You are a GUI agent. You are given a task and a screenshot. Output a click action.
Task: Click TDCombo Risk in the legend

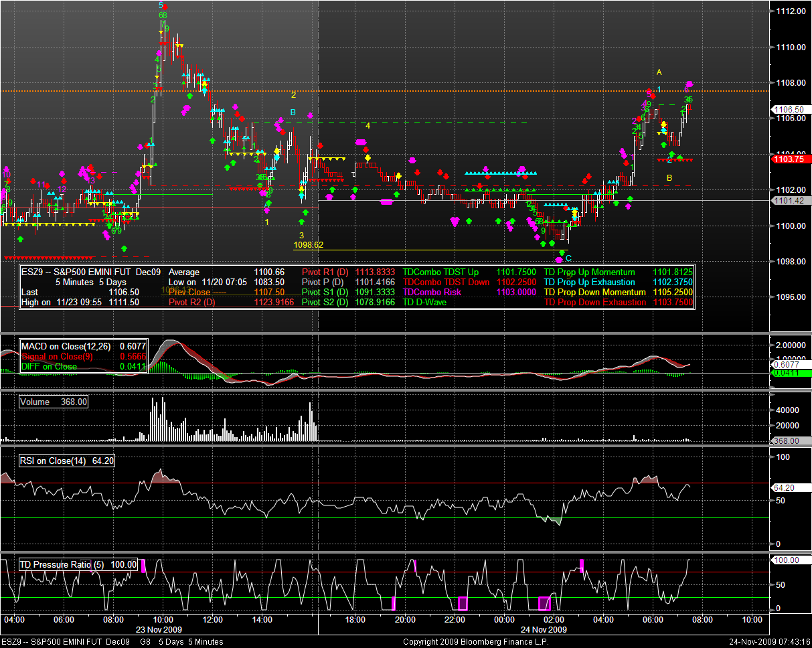tap(432, 292)
